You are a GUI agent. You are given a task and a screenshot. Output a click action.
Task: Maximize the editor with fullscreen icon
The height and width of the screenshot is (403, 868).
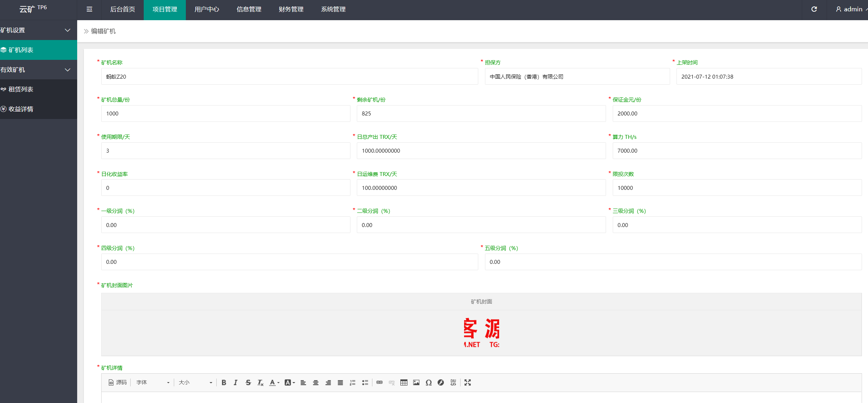468,382
